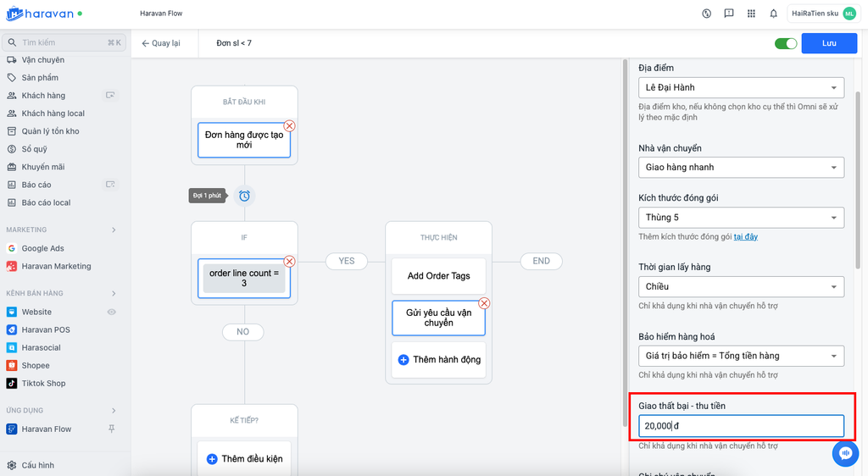Open the voice support floating button
The width and height of the screenshot is (868, 476).
point(845,453)
